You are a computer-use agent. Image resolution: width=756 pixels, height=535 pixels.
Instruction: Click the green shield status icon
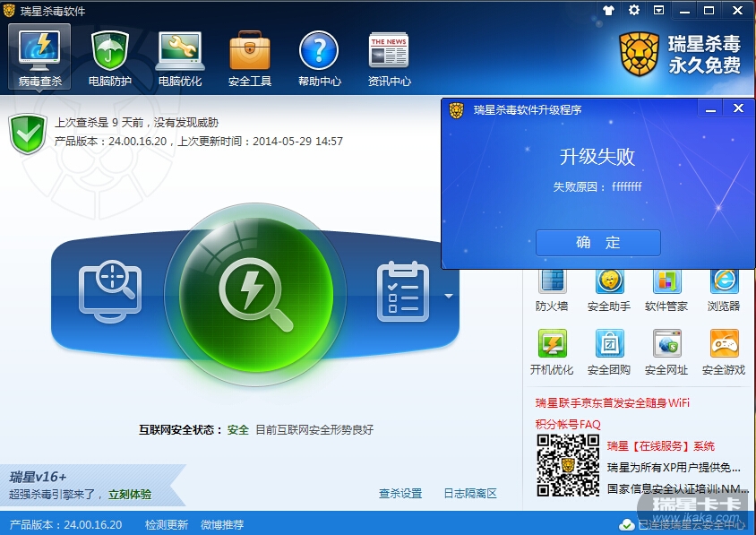[x=28, y=134]
